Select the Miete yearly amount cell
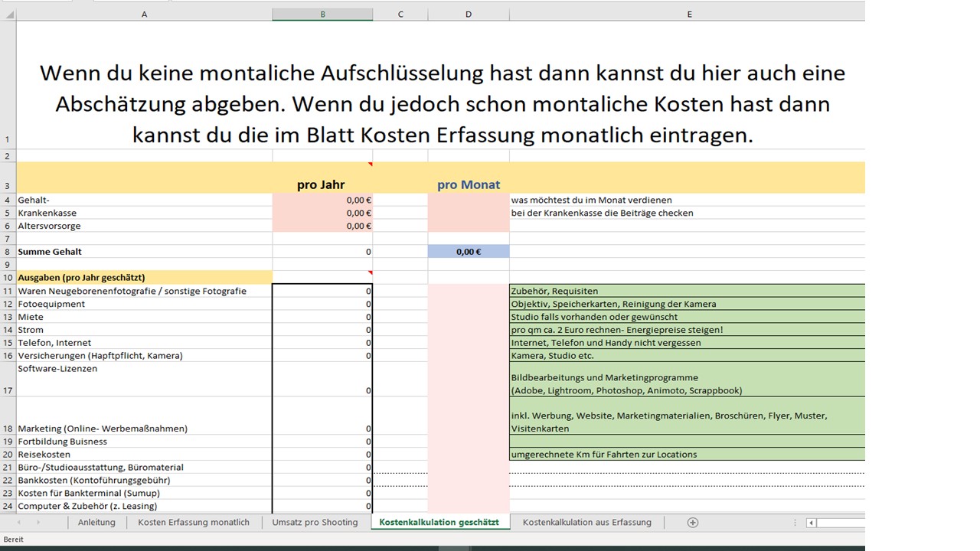The height and width of the screenshot is (551, 980). pos(322,317)
